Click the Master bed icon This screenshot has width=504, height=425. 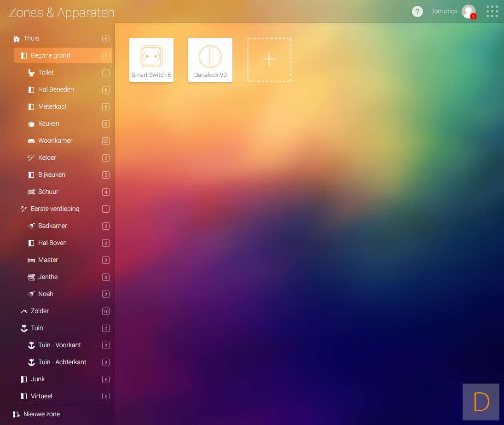pyautogui.click(x=31, y=260)
